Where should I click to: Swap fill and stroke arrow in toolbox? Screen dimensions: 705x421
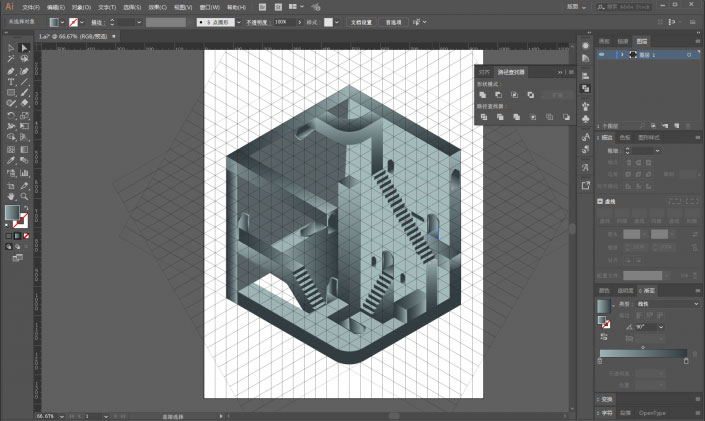click(26, 208)
